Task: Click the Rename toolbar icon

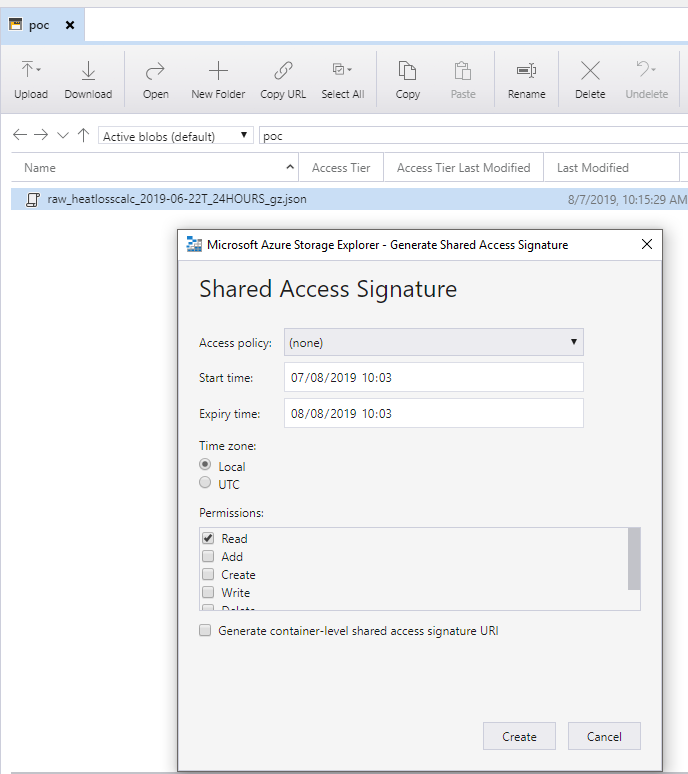Action: click(526, 71)
